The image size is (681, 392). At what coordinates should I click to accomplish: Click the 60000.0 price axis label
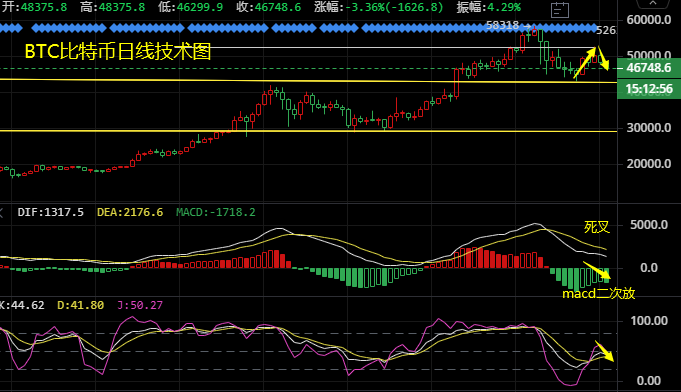pyautogui.click(x=649, y=20)
